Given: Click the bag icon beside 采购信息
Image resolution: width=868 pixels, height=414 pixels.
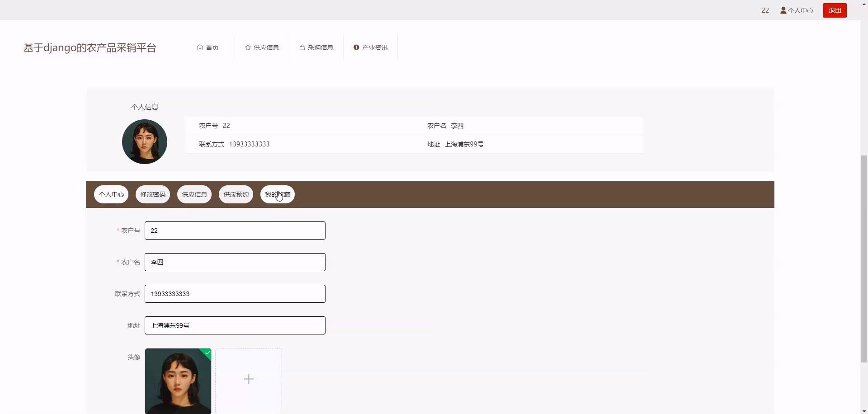Looking at the screenshot, I should pos(302,47).
